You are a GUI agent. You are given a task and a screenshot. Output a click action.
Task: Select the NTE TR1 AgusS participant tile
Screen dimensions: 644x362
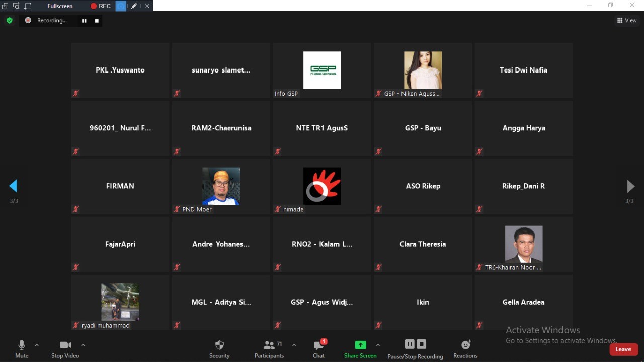(322, 128)
